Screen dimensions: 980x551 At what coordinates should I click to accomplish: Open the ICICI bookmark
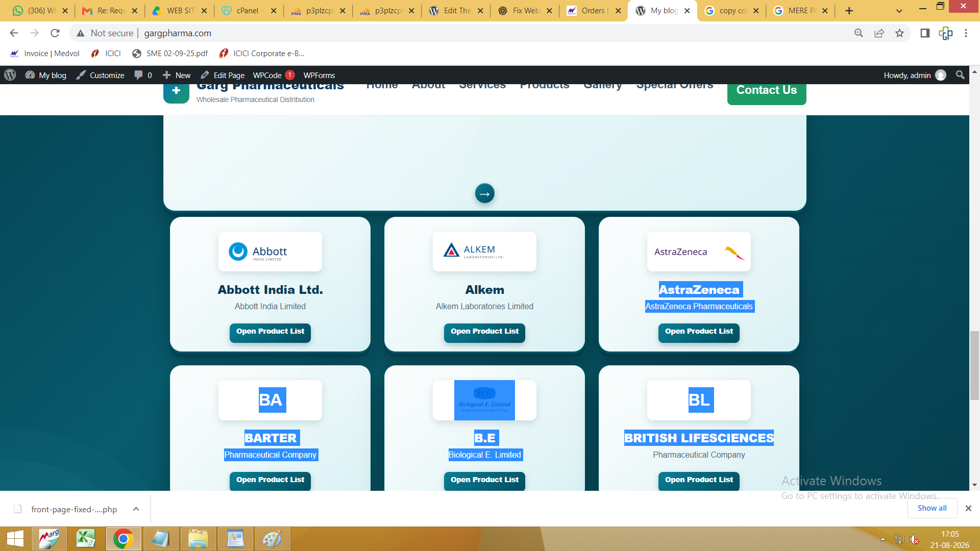click(x=106, y=54)
